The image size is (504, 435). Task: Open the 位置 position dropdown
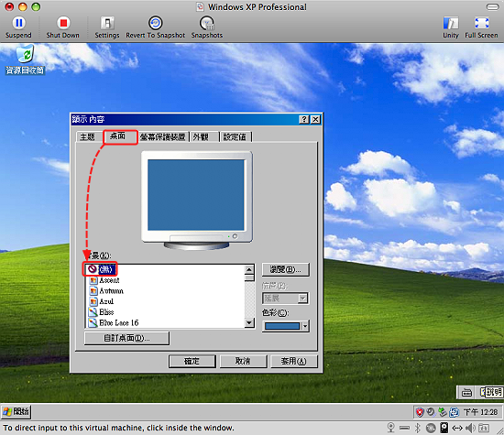click(x=285, y=299)
